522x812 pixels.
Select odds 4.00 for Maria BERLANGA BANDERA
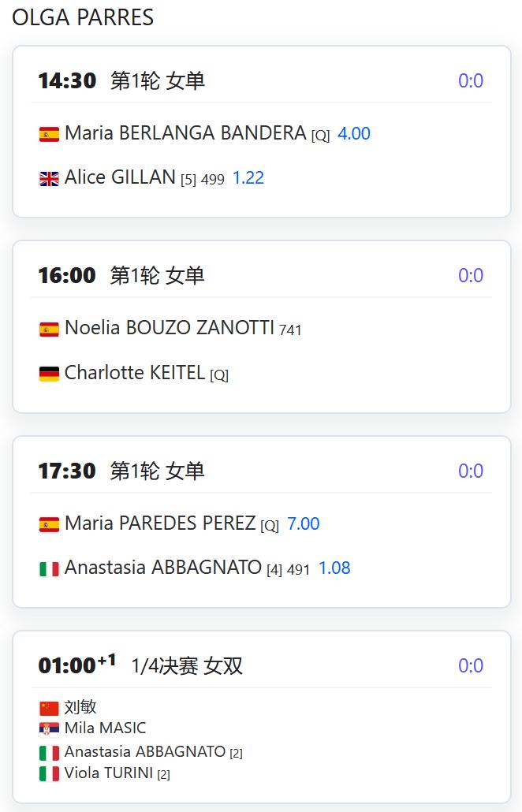click(x=354, y=133)
